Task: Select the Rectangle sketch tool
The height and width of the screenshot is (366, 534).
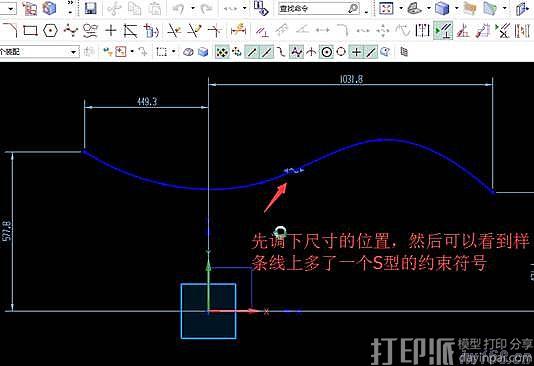Action: (x=30, y=31)
